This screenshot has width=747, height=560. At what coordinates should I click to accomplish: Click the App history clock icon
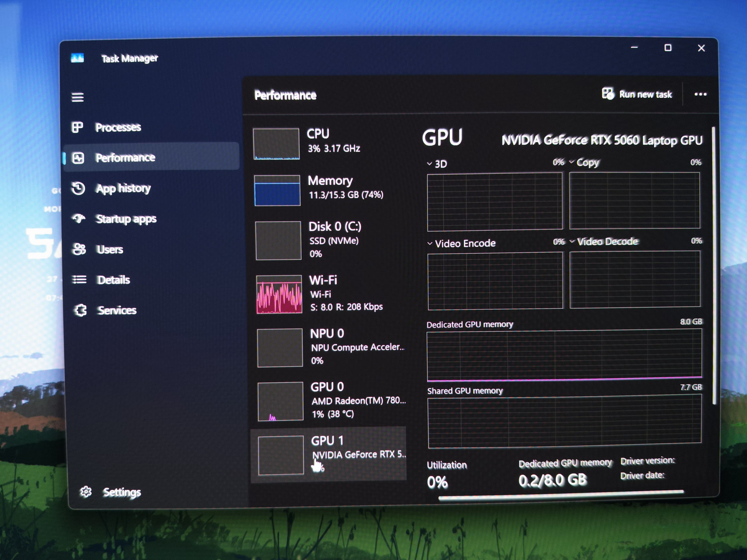(x=78, y=188)
